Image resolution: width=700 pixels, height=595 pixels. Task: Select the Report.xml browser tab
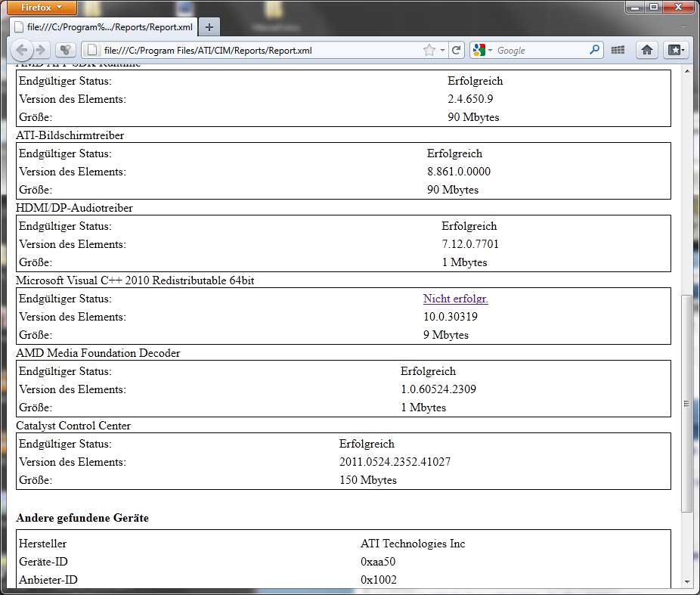coord(104,27)
